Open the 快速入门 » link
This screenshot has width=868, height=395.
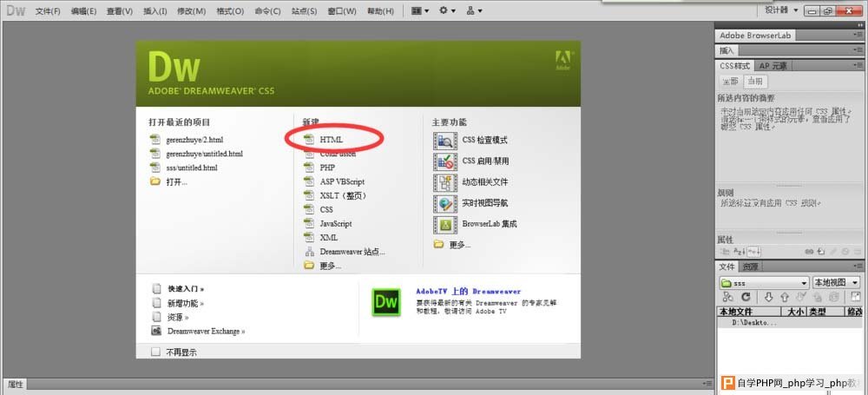(x=186, y=288)
